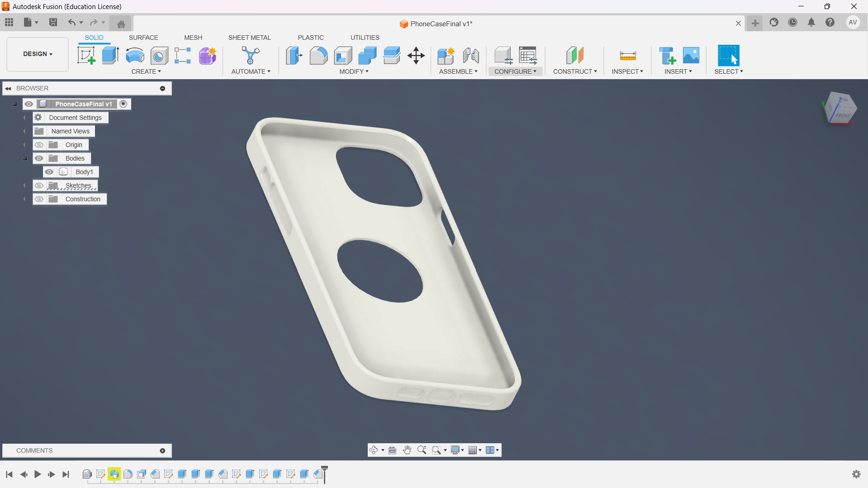Show the Sketches folder
This screenshot has height=488, width=868.
39,185
